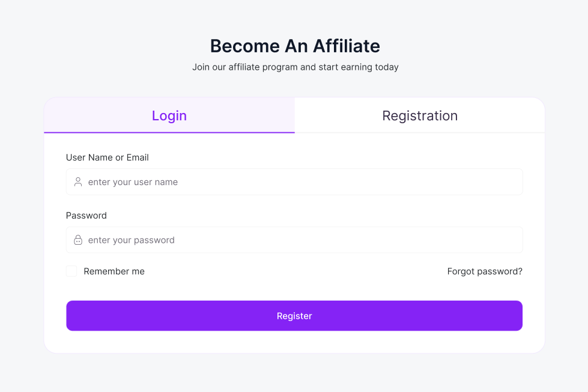The height and width of the screenshot is (392, 588).
Task: Click the user silhouette icon in username field
Action: (78, 182)
